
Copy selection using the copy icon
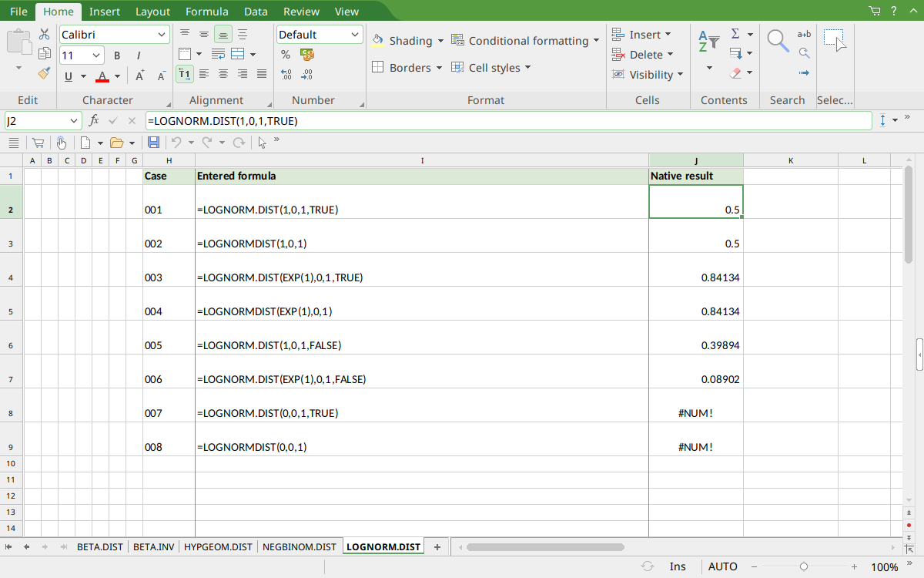44,54
